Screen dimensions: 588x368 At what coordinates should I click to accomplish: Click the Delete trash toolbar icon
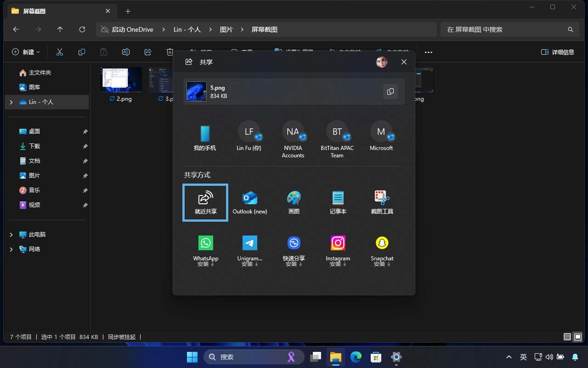[170, 52]
